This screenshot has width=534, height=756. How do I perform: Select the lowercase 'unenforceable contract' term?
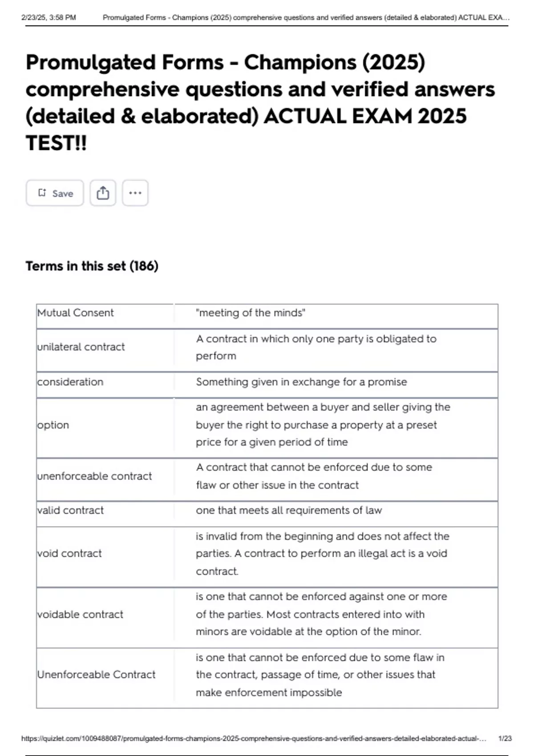tap(94, 476)
